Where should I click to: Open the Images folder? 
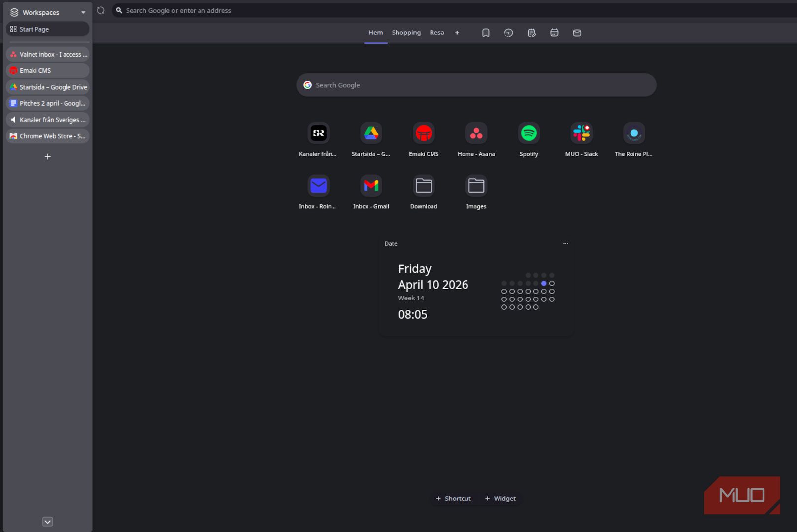tap(476, 186)
